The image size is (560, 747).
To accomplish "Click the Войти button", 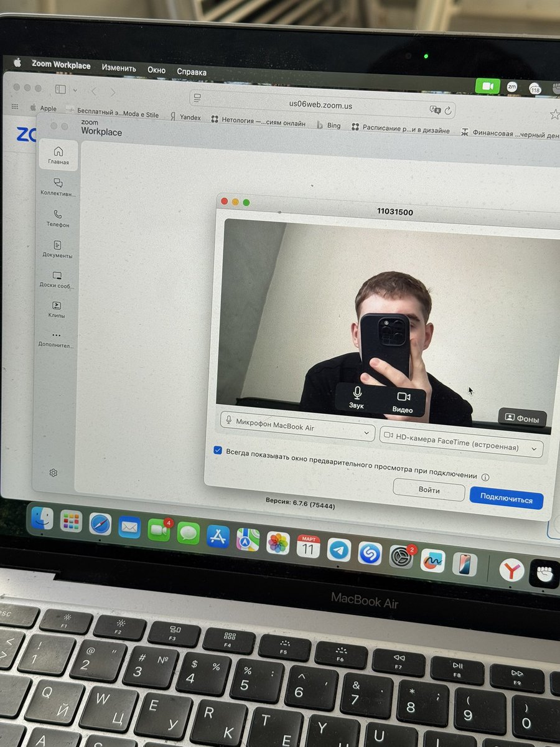I will coord(429,491).
